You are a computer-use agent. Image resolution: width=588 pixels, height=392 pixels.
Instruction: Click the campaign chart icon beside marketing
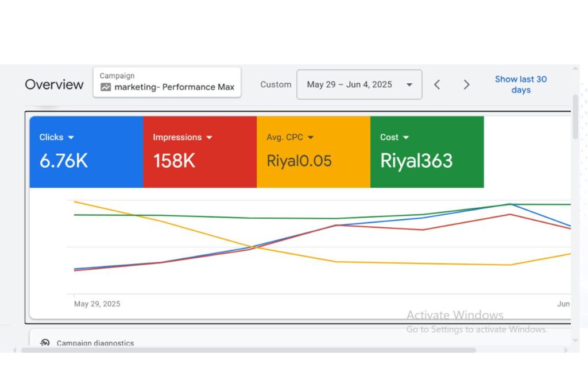tap(106, 87)
